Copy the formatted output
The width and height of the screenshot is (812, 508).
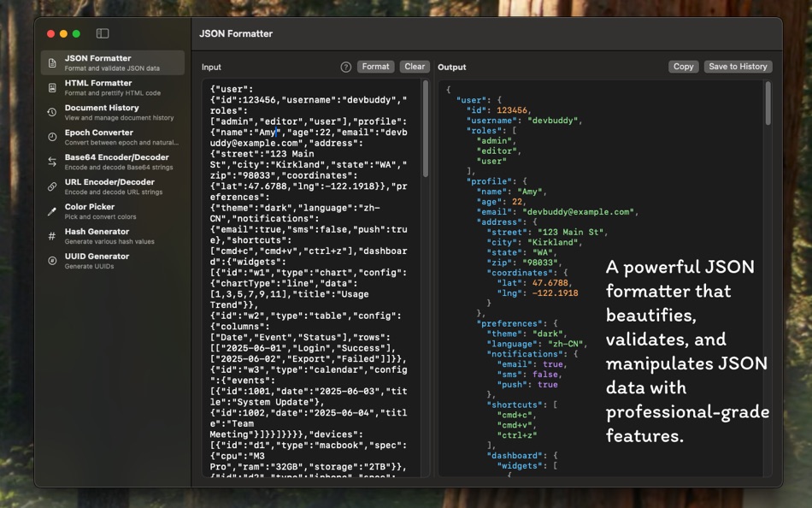coord(683,66)
